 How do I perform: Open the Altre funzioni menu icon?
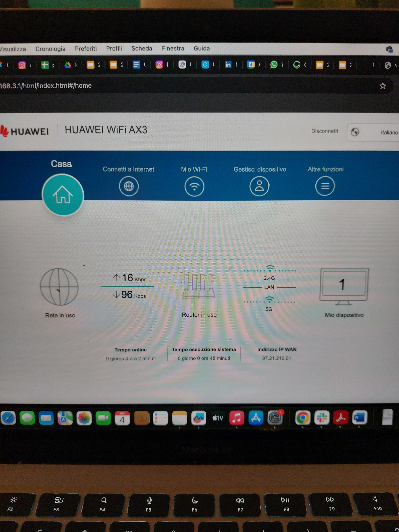pos(325,186)
